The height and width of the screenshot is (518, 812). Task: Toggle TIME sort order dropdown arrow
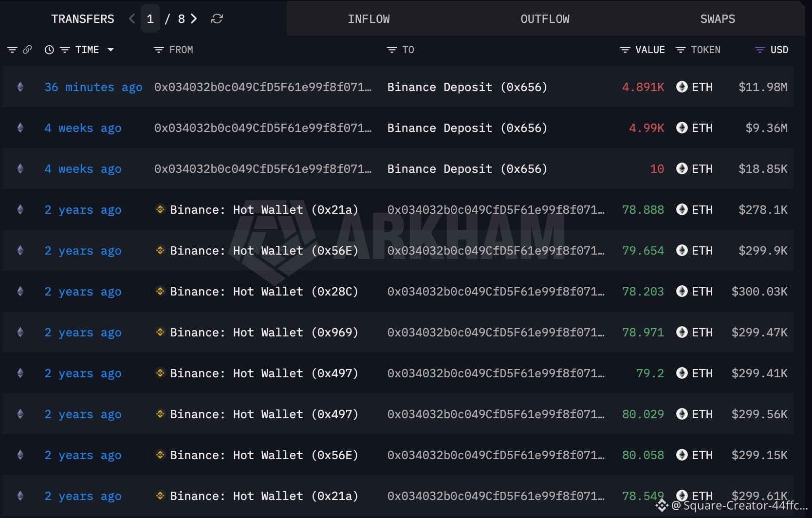(111, 50)
